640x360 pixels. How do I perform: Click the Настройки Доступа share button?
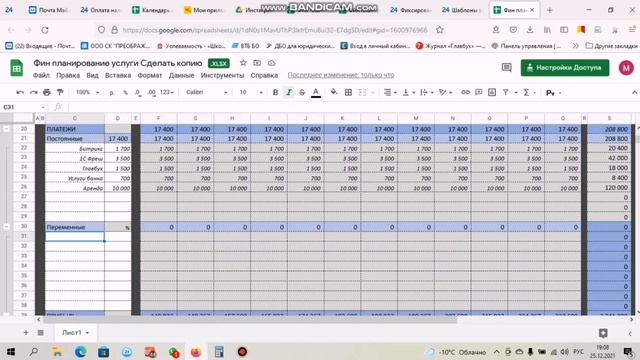coord(565,68)
